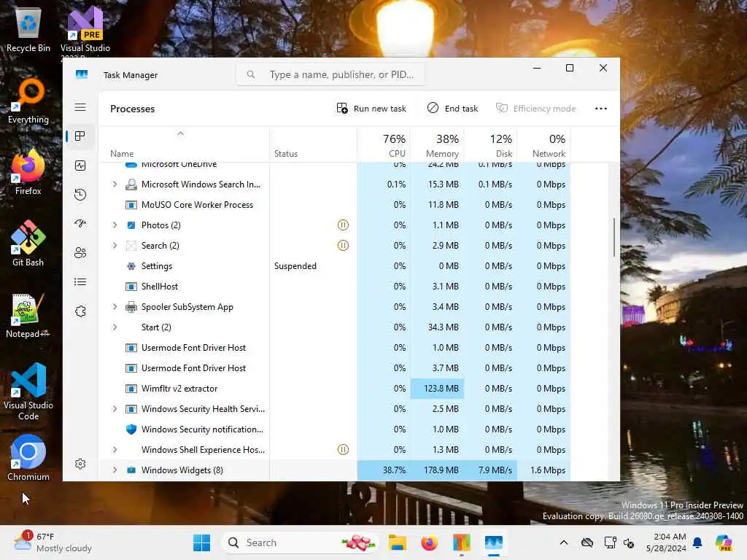
Task: Click the Run new task button
Action: (x=371, y=109)
